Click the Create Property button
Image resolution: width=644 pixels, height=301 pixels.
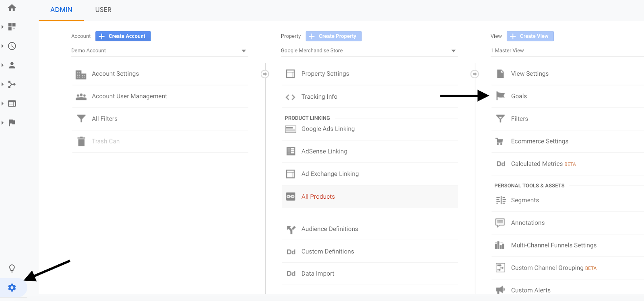(333, 36)
